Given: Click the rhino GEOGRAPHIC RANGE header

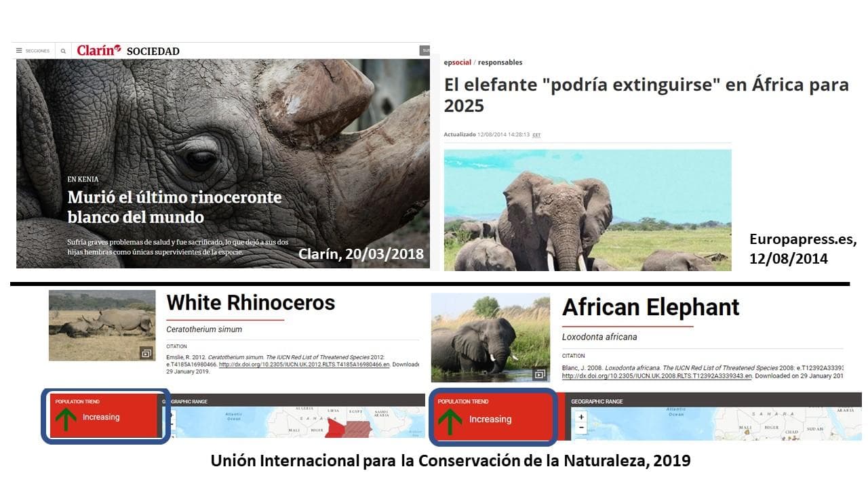Looking at the screenshot, I should (x=185, y=401).
